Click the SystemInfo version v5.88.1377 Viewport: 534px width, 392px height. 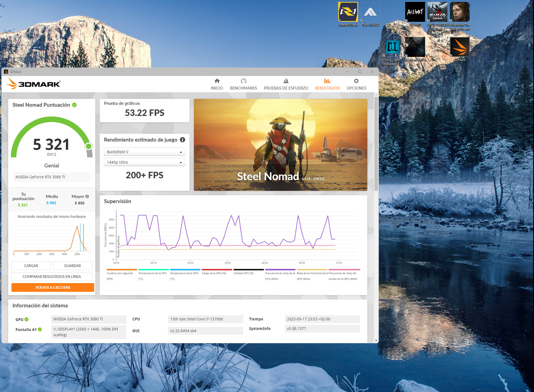coord(322,329)
